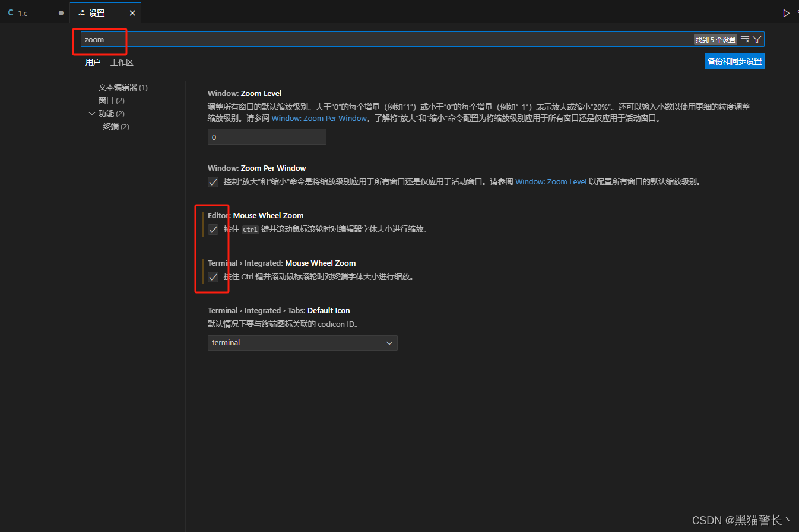Switch to 工作区 settings scope tab
The image size is (799, 532).
pyautogui.click(x=122, y=62)
